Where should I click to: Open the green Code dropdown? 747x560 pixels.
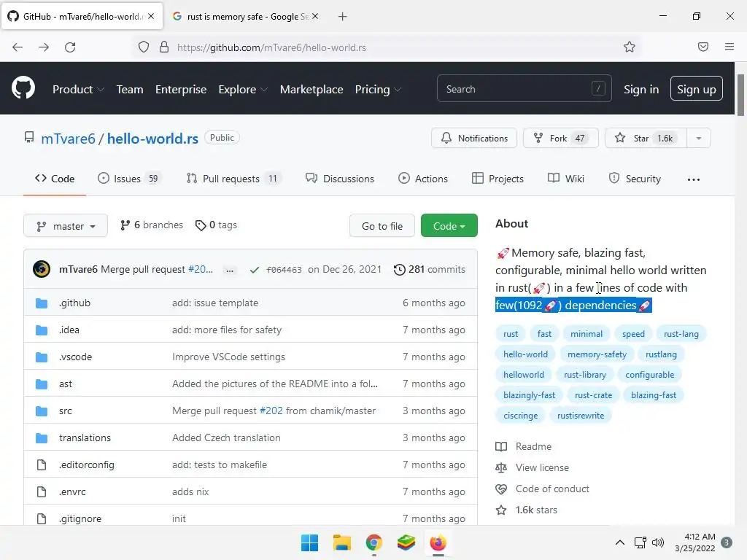pyautogui.click(x=449, y=226)
